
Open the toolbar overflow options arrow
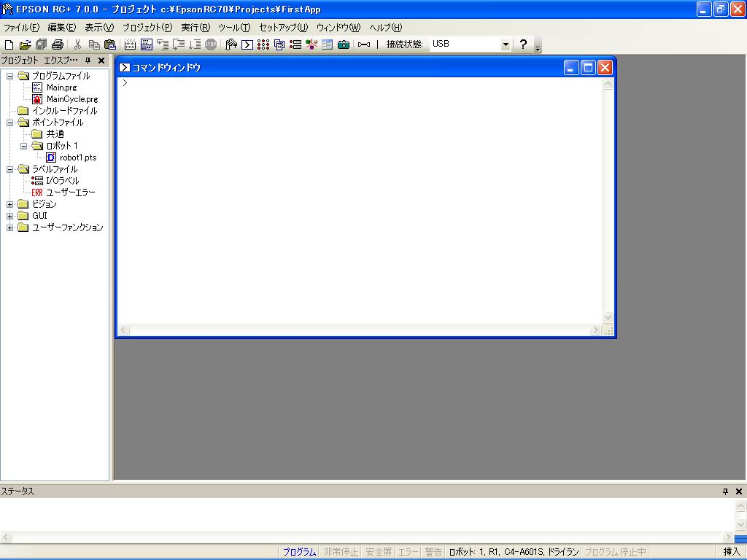point(538,47)
